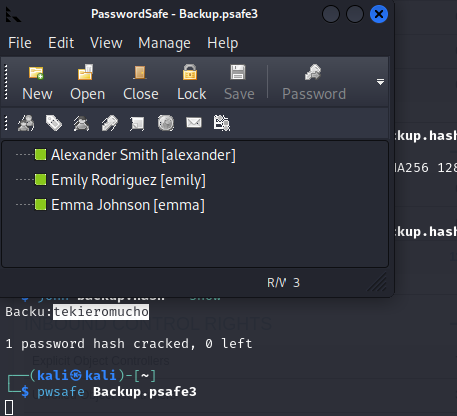This screenshot has width=457, height=416.
Task: Click the second toolbar drag handle
Action: (6, 123)
